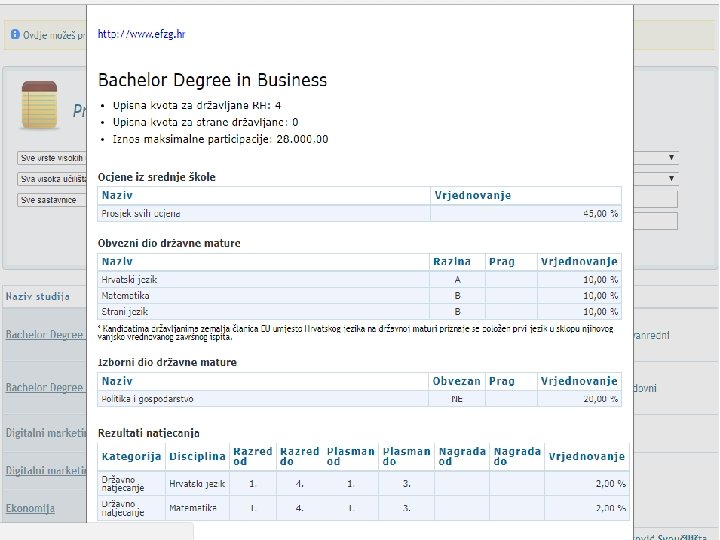Click the second right-side dropdown arrow
This screenshot has width=720, height=540.
tap(672, 179)
